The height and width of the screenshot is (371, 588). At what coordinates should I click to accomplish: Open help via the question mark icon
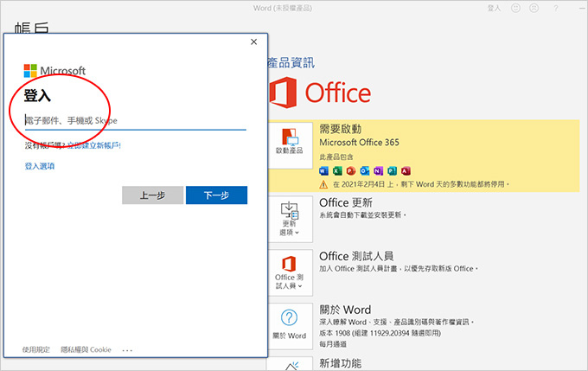pyautogui.click(x=556, y=8)
